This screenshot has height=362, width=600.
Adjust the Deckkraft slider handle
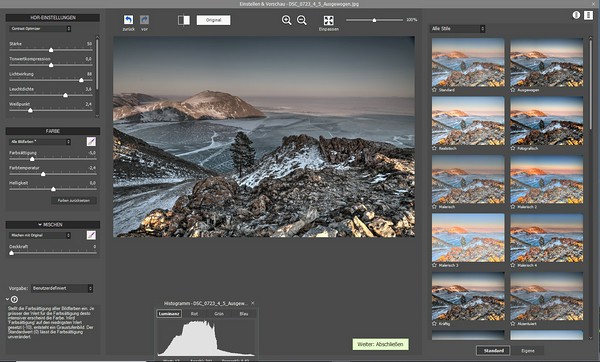(x=11, y=253)
